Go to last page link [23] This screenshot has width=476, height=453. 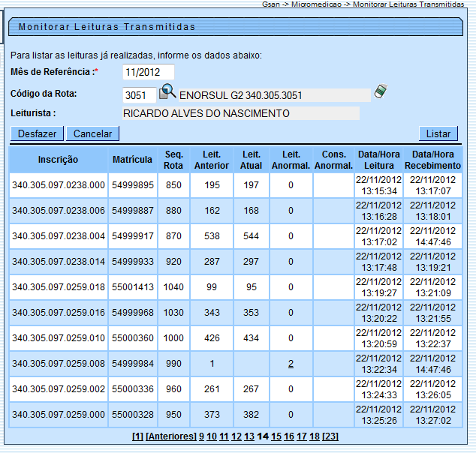pyautogui.click(x=330, y=436)
